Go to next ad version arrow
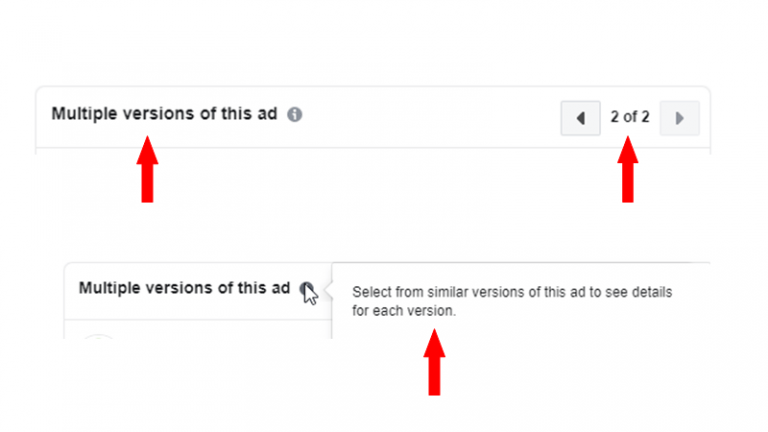The image size is (768, 432). pyautogui.click(x=680, y=118)
